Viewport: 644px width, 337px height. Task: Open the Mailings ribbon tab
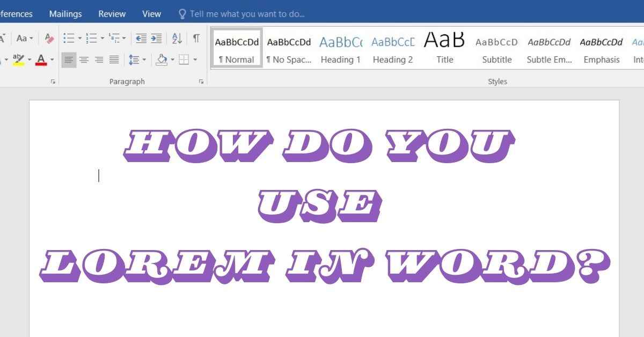click(65, 14)
